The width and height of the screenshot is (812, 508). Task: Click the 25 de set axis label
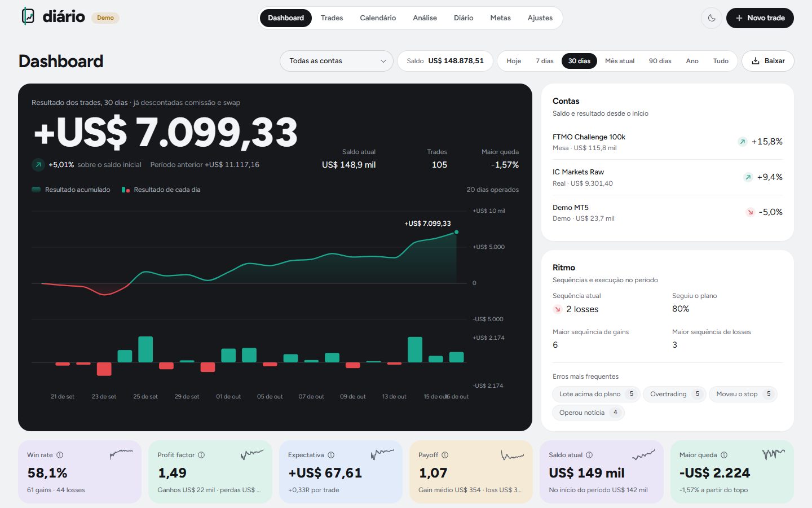click(145, 397)
